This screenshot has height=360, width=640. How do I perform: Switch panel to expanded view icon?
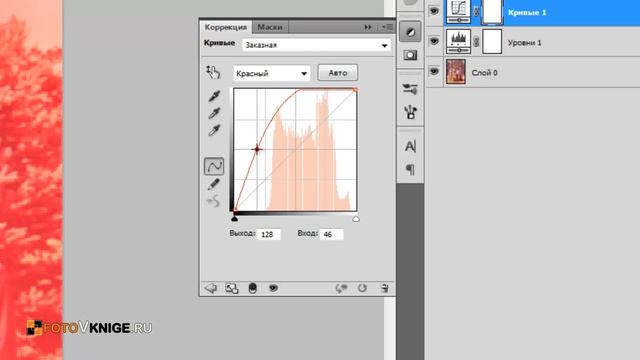click(231, 288)
